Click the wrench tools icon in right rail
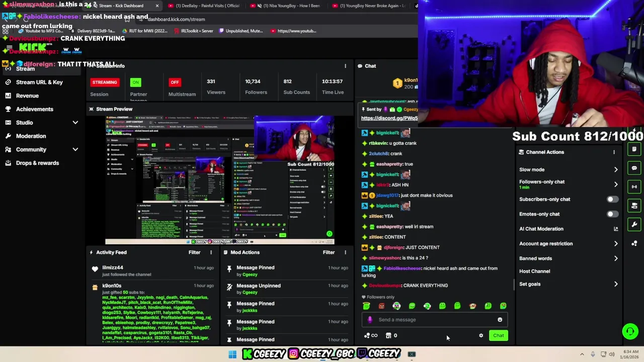Screen dimensions: 644x362 point(634,225)
